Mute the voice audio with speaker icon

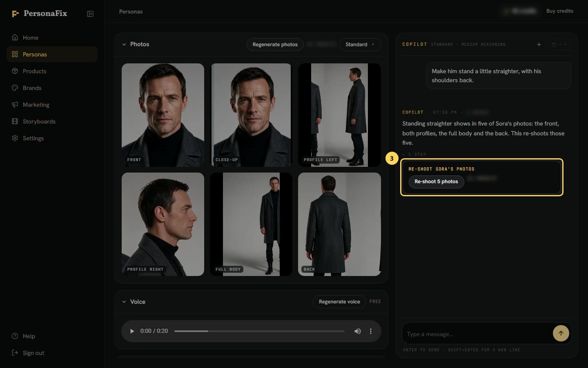click(x=358, y=331)
